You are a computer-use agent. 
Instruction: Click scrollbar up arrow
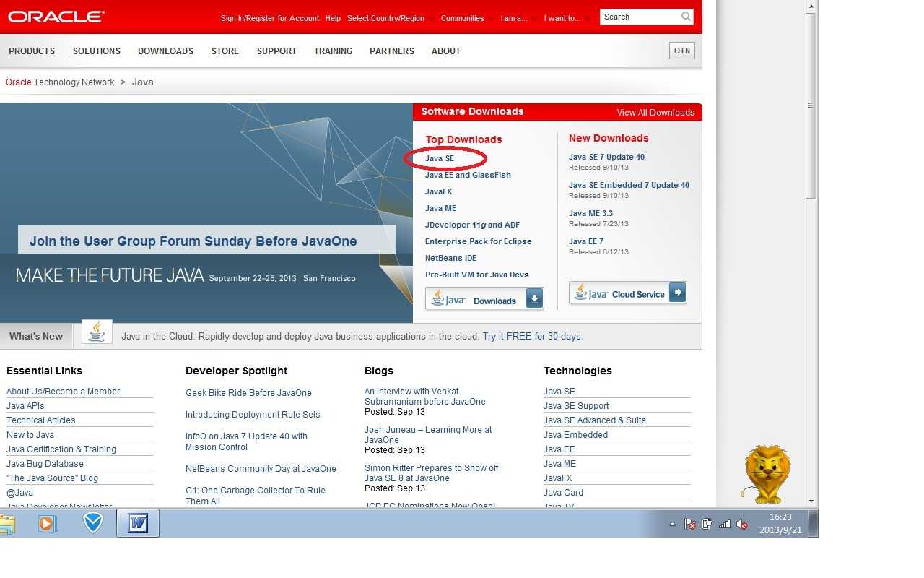811,6
